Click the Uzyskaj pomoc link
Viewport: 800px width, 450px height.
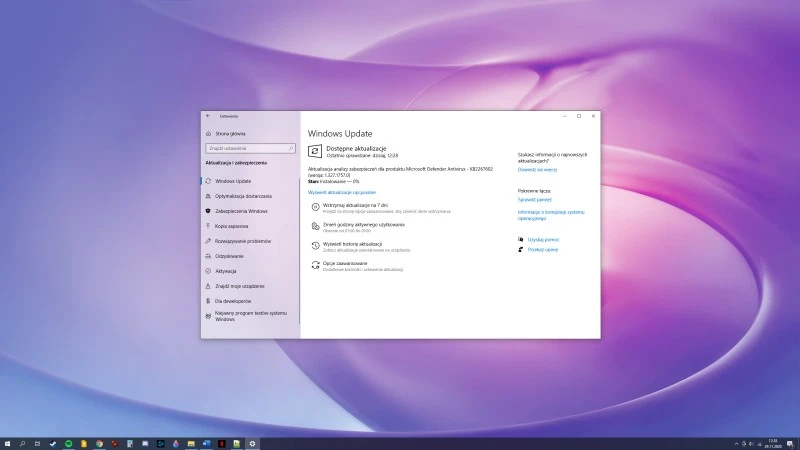[x=543, y=240]
